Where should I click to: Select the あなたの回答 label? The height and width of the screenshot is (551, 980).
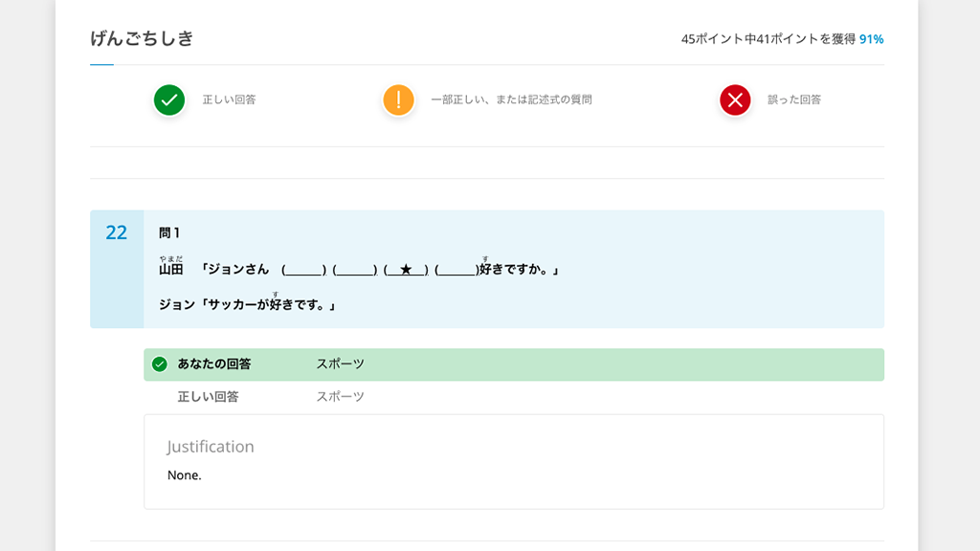point(214,364)
